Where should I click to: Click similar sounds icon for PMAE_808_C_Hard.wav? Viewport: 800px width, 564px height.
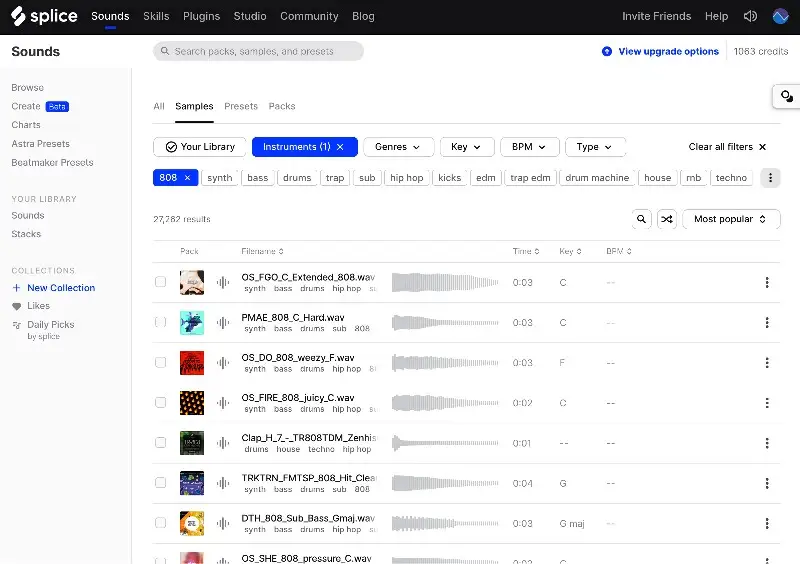click(x=223, y=323)
